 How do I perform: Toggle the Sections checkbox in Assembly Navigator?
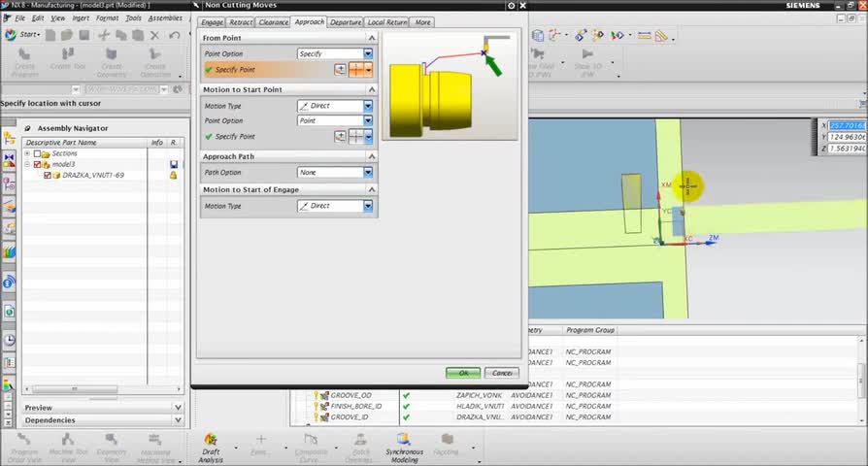(x=38, y=153)
